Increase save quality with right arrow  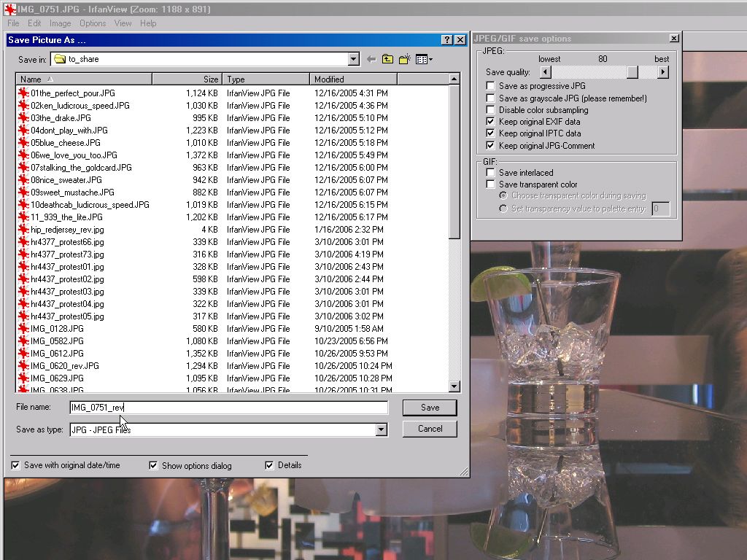coord(662,72)
